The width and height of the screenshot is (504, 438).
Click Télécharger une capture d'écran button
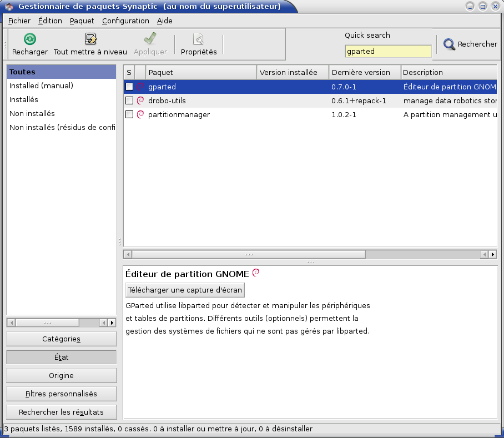(185, 290)
